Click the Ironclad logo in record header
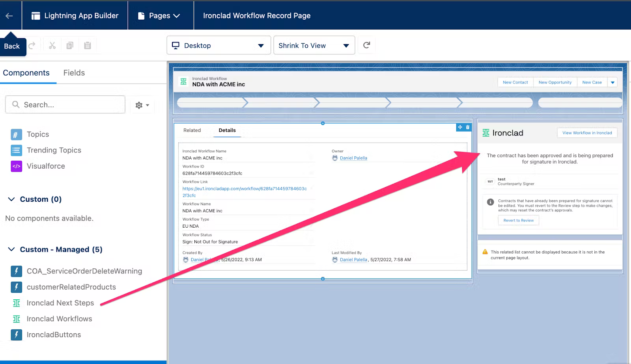The image size is (631, 364). [x=183, y=81]
